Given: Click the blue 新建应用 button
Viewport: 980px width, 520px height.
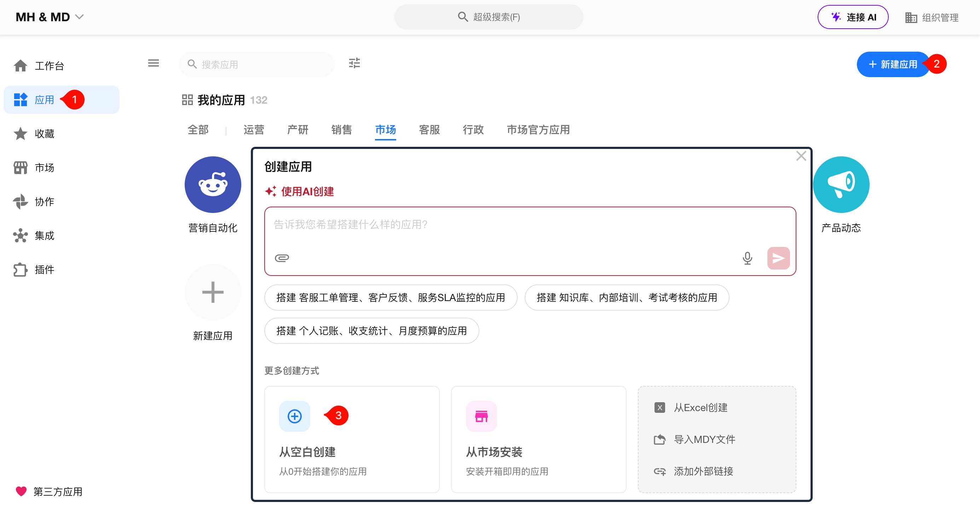Looking at the screenshot, I should click(893, 64).
